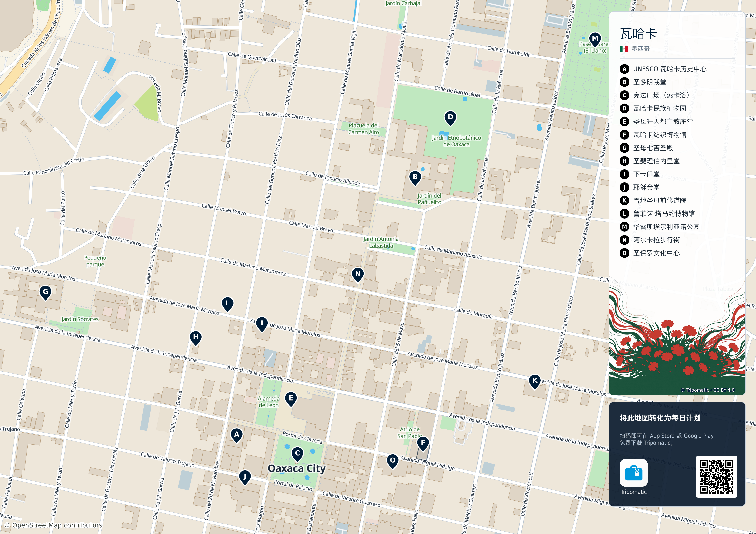
Task: Select map pin M at Paseo Juárez El Llano
Action: coord(595,39)
